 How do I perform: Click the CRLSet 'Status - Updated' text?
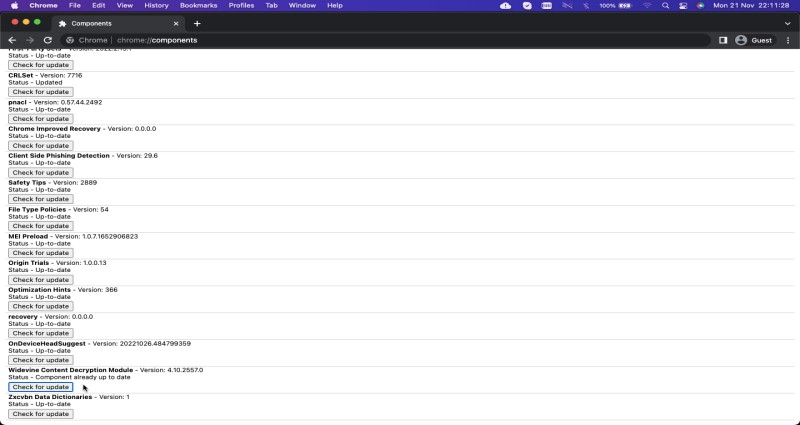35,82
